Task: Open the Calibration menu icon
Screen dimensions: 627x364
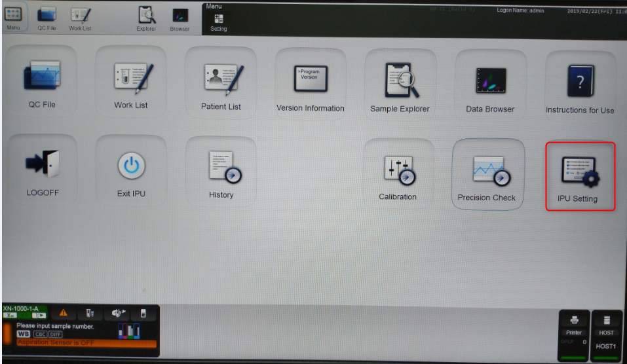Action: [398, 173]
